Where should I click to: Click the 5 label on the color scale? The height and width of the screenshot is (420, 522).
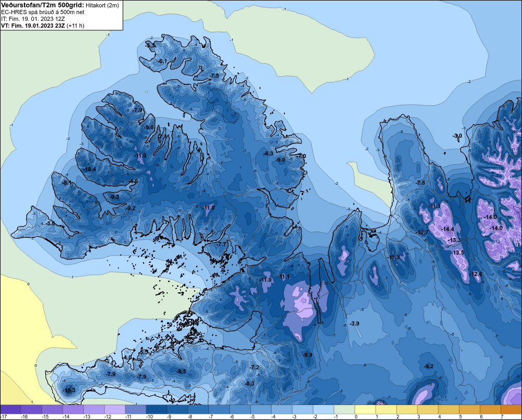(x=460, y=417)
